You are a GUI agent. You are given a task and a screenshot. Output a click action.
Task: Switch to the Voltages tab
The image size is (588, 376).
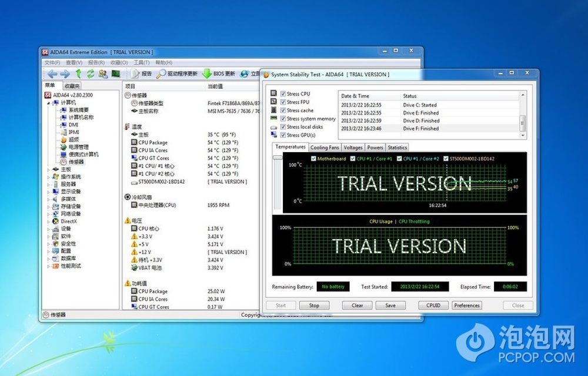353,147
